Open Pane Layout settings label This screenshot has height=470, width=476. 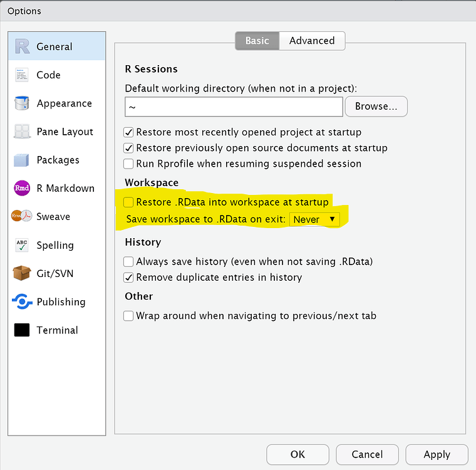coord(65,132)
